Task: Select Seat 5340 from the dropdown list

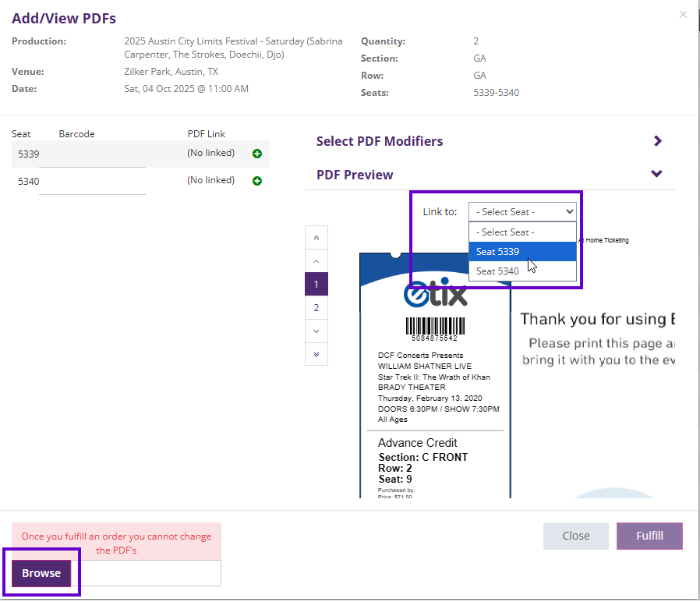Action: coord(522,272)
